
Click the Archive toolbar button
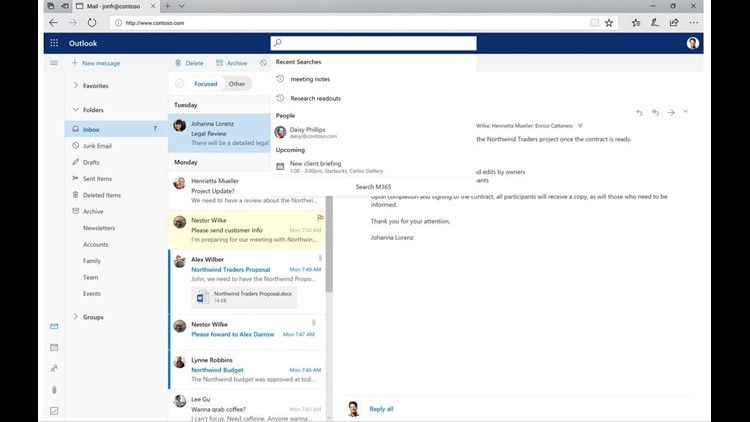[232, 63]
